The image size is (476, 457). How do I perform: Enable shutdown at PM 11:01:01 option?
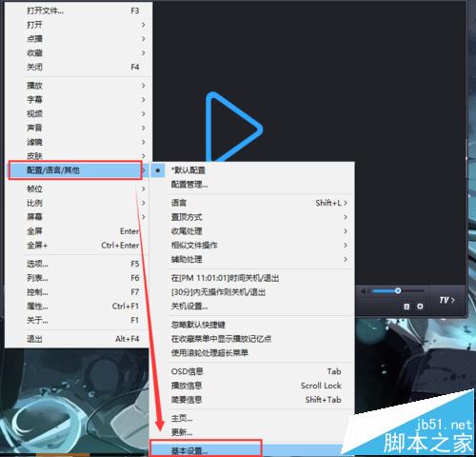click(x=252, y=278)
